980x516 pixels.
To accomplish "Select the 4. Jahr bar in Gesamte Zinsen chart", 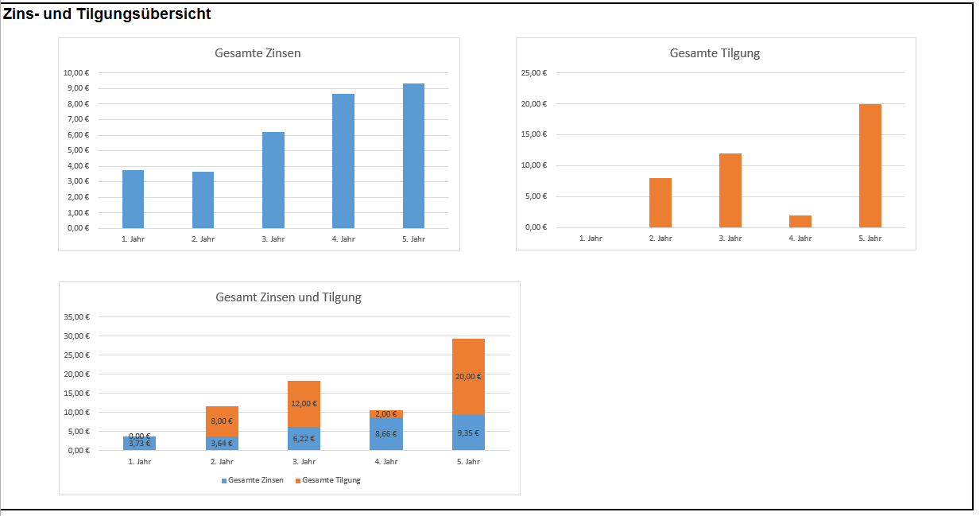I will pyautogui.click(x=343, y=161).
